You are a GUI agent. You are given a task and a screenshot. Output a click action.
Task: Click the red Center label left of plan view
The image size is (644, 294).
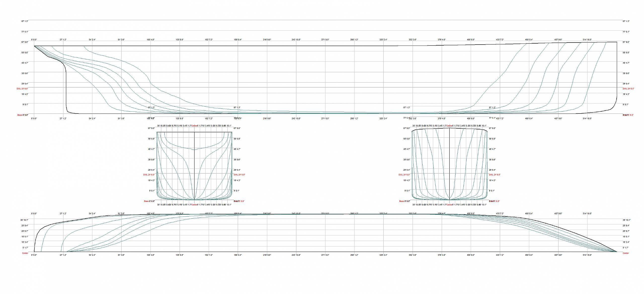(25, 253)
